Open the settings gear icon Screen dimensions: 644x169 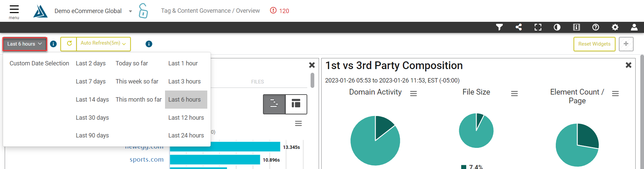[x=615, y=27]
